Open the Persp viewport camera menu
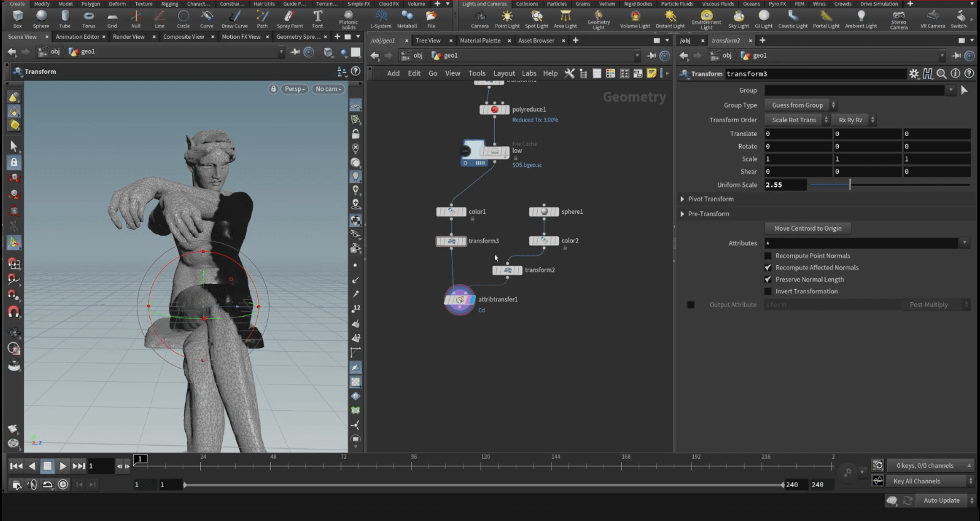The height and width of the screenshot is (521, 980). click(294, 89)
